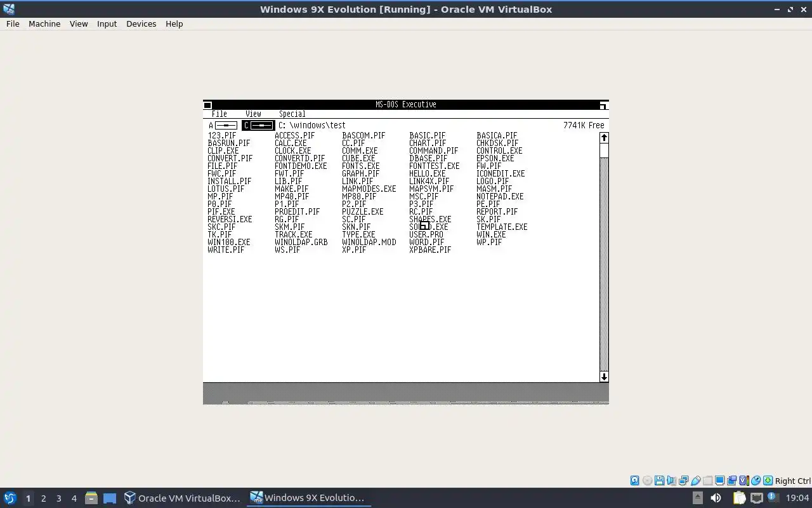This screenshot has height=508, width=812.
Task: Select WINOLDAP.GRB in the file list
Action: tap(301, 242)
